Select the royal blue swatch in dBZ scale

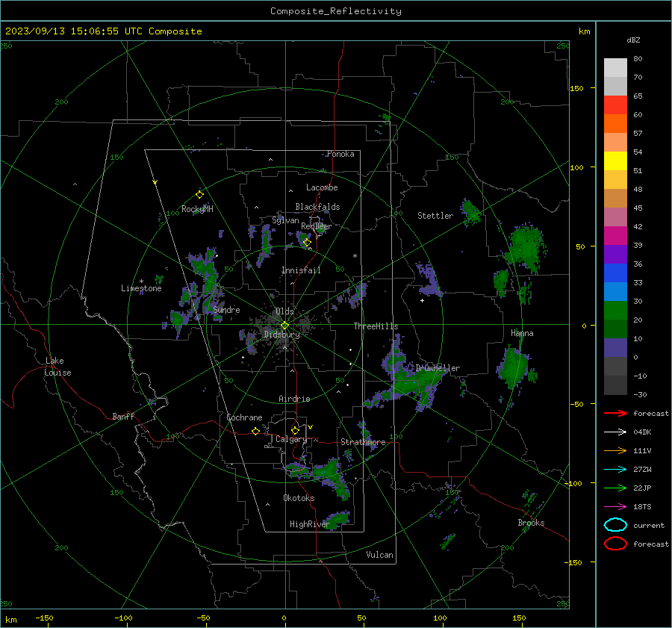[x=615, y=273]
